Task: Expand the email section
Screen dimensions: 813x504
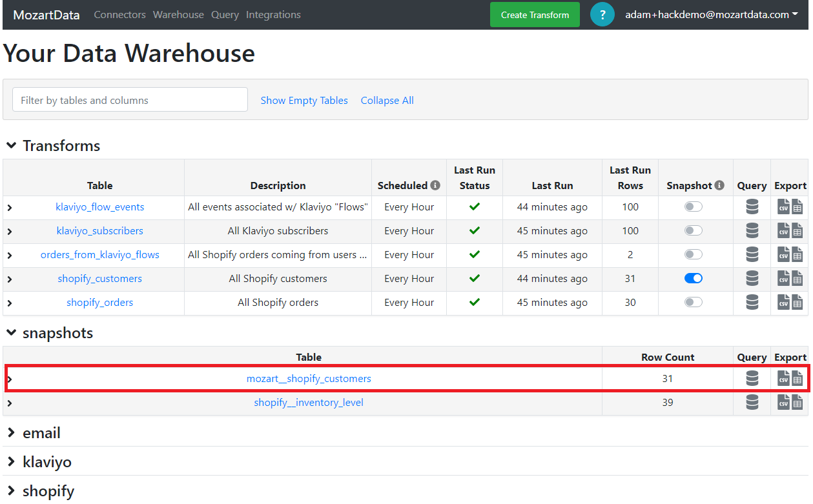Action: coord(12,433)
